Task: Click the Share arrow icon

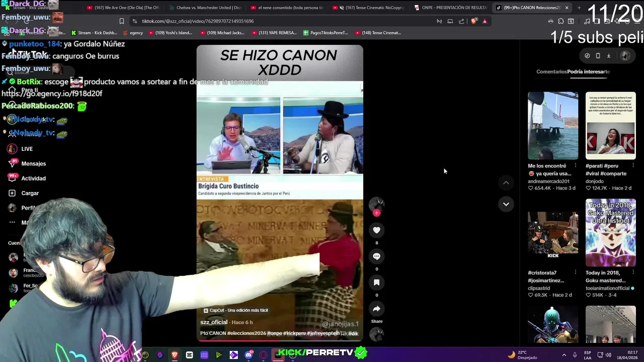Action: click(x=376, y=309)
